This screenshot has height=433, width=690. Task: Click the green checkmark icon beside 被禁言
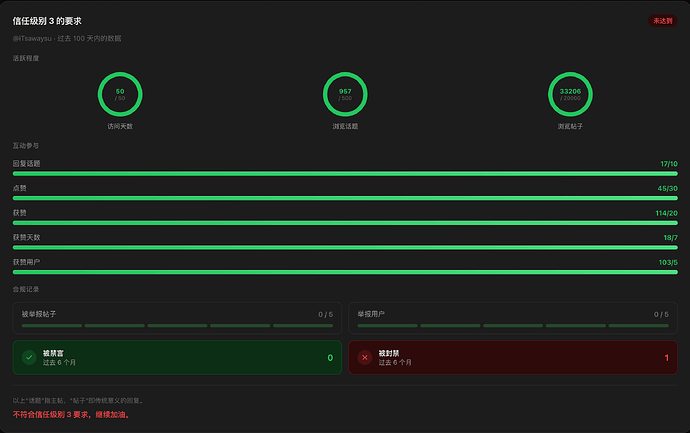(x=29, y=357)
